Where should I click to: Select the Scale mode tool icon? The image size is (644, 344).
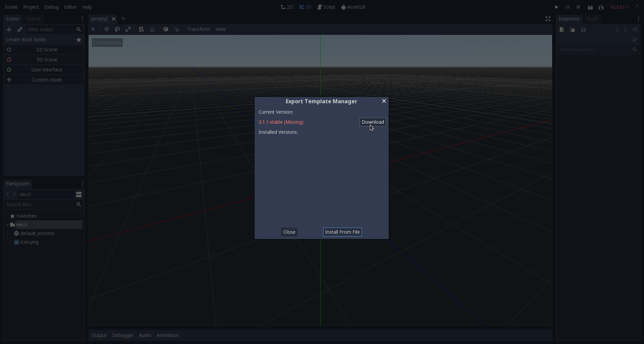click(x=128, y=29)
